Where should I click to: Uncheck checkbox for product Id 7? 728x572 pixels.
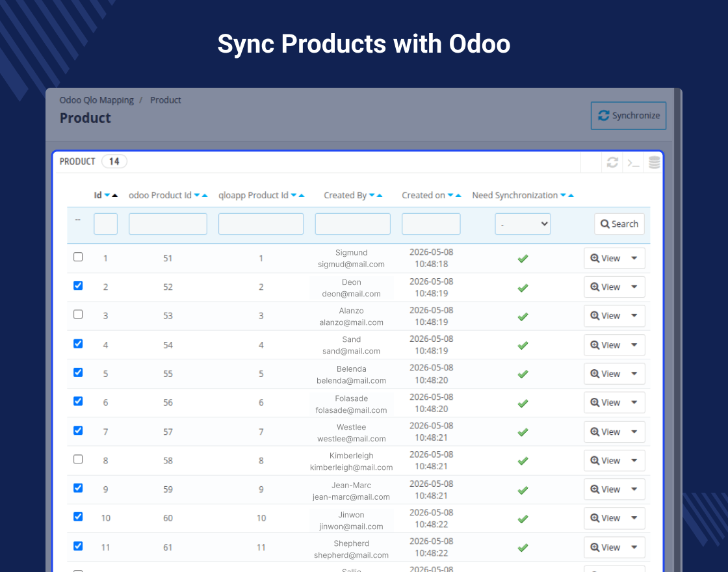[78, 430]
